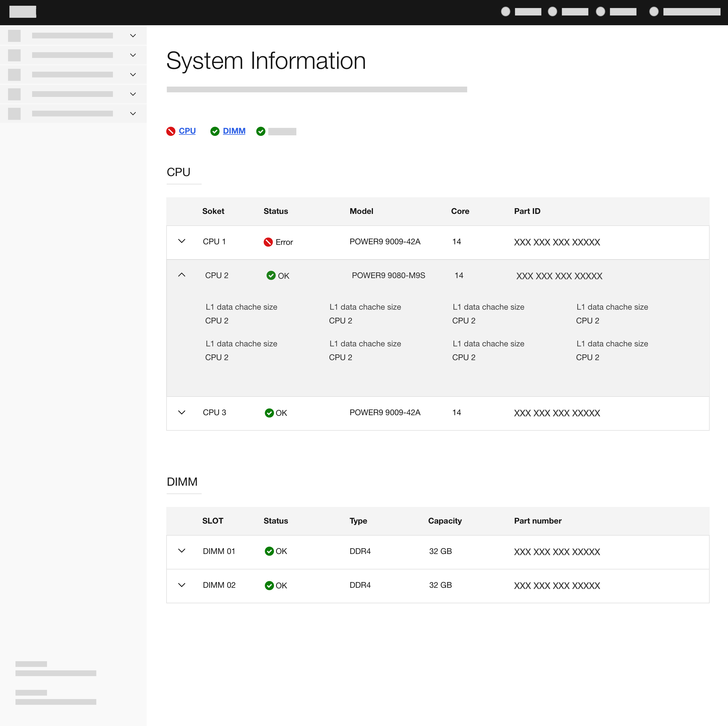Expand the first sidebar navigation item chevron

[x=133, y=36]
